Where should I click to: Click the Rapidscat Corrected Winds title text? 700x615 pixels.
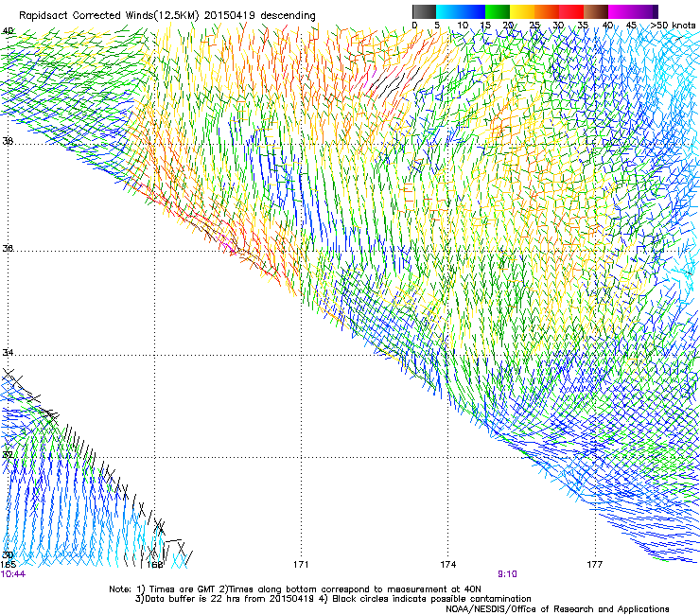167,15
